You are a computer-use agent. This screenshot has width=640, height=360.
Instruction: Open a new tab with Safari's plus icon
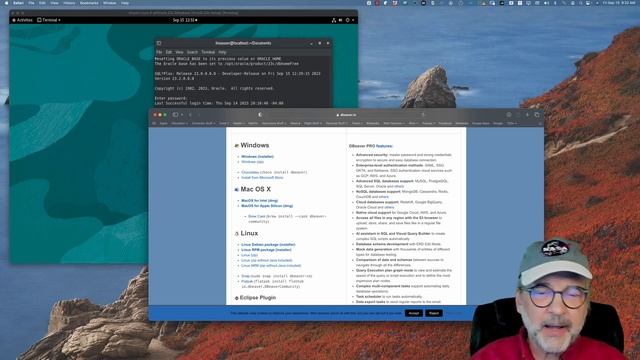[x=527, y=115]
